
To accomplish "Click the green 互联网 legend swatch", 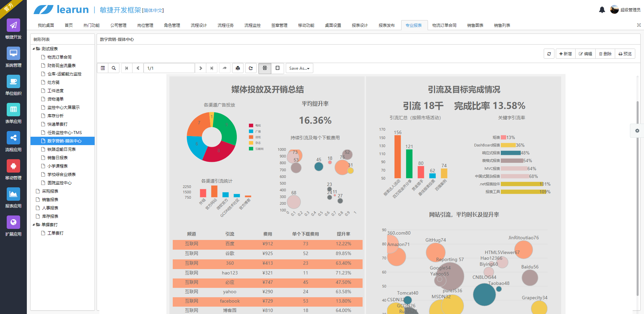I will 251,149.
